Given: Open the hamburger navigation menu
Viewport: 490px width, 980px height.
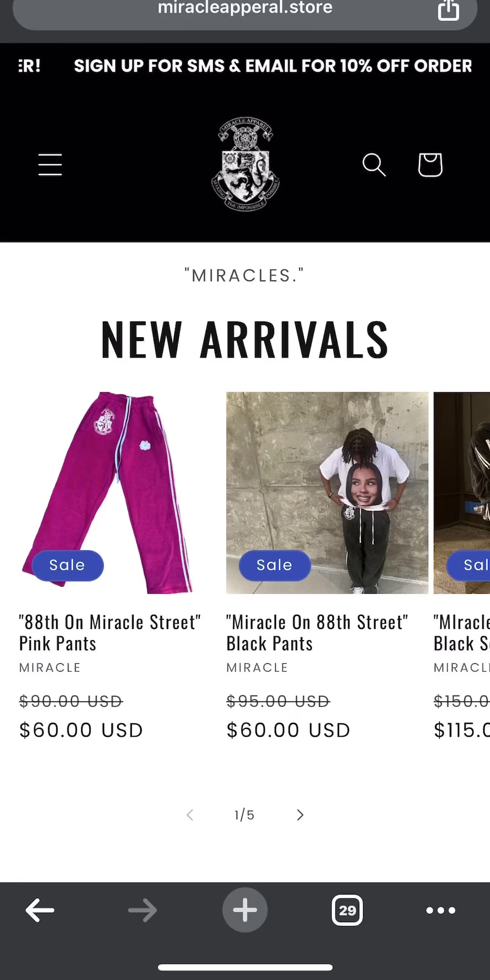Looking at the screenshot, I should (x=50, y=164).
